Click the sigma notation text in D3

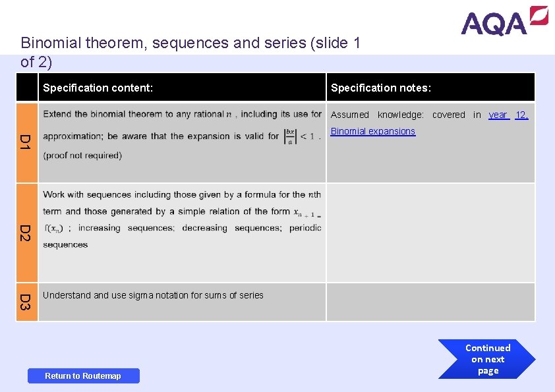pos(153,295)
